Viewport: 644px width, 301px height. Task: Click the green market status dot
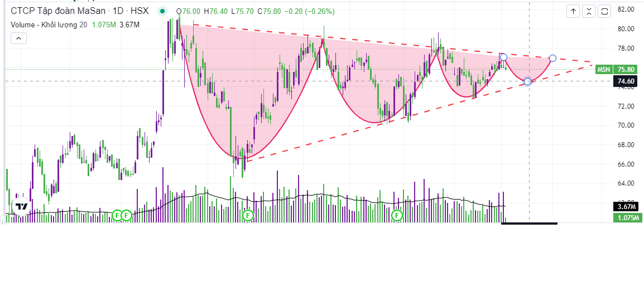(162, 11)
